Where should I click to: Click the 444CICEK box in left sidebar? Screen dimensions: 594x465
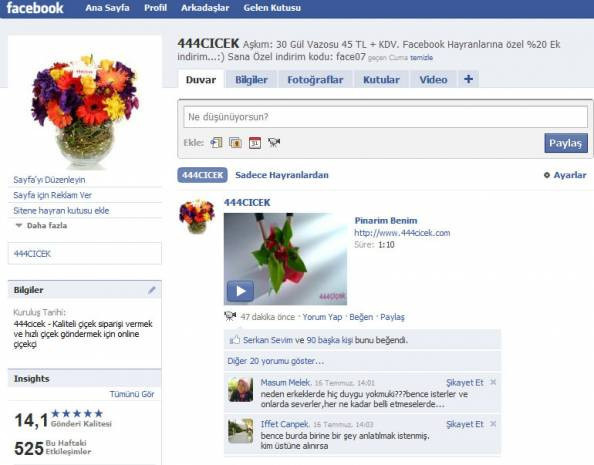85,254
